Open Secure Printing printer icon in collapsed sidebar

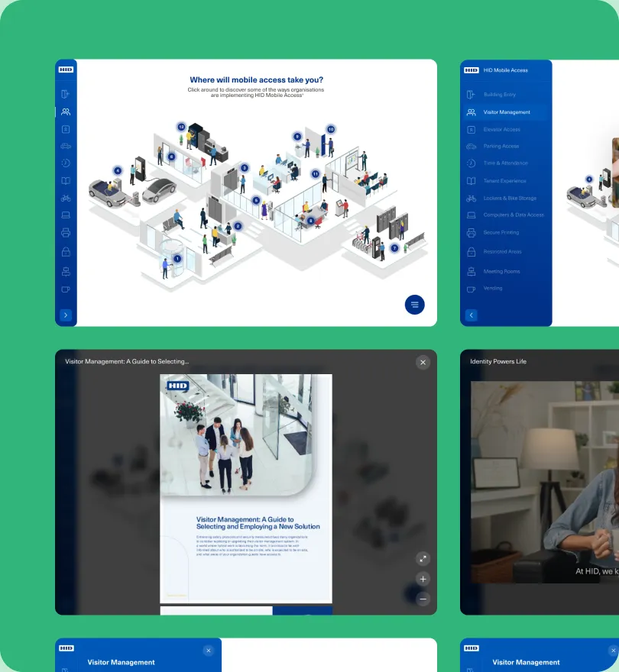click(x=66, y=232)
